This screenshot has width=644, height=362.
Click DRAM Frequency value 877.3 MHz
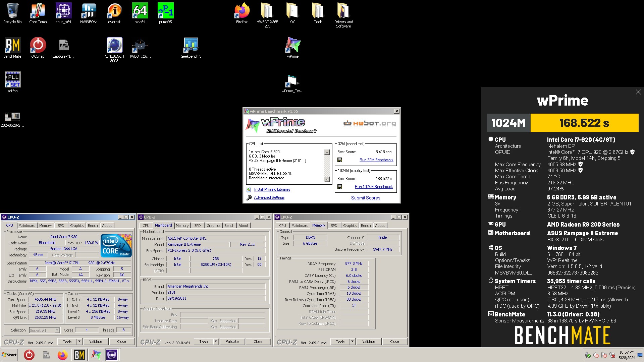click(x=354, y=264)
